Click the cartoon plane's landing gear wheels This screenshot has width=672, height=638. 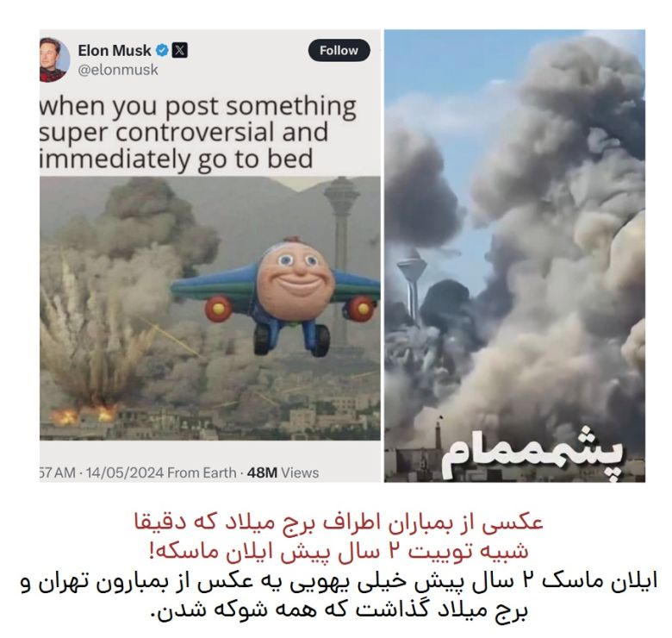click(x=292, y=340)
